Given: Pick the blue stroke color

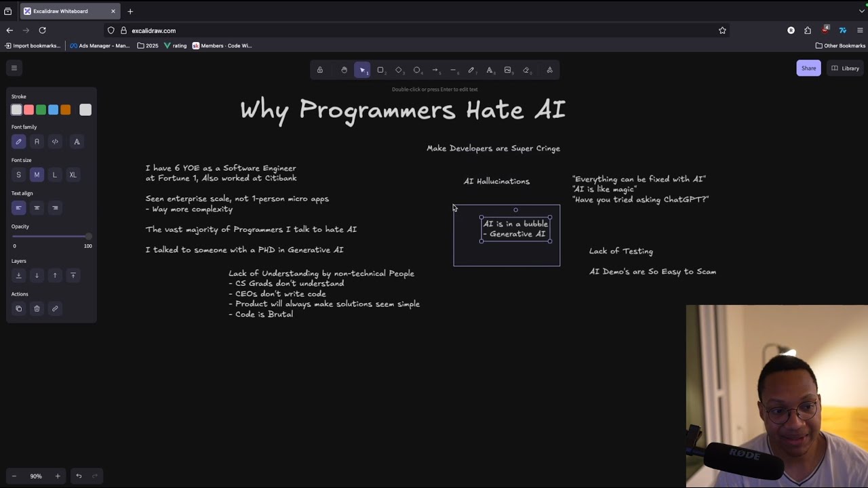Looking at the screenshot, I should [x=53, y=110].
